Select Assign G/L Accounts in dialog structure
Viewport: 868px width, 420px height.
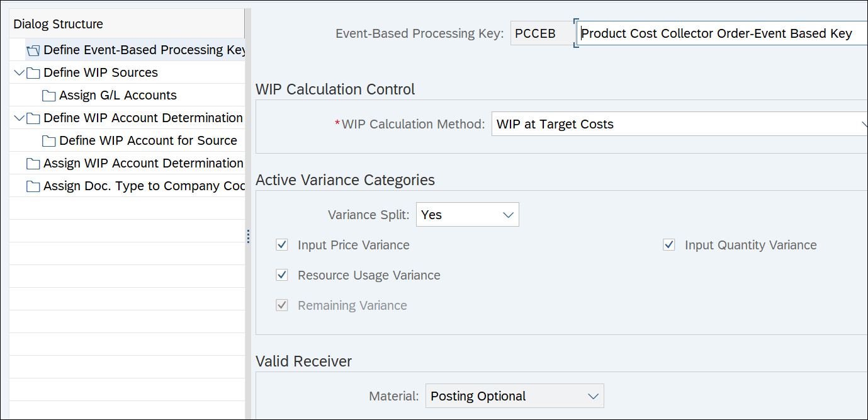118,96
